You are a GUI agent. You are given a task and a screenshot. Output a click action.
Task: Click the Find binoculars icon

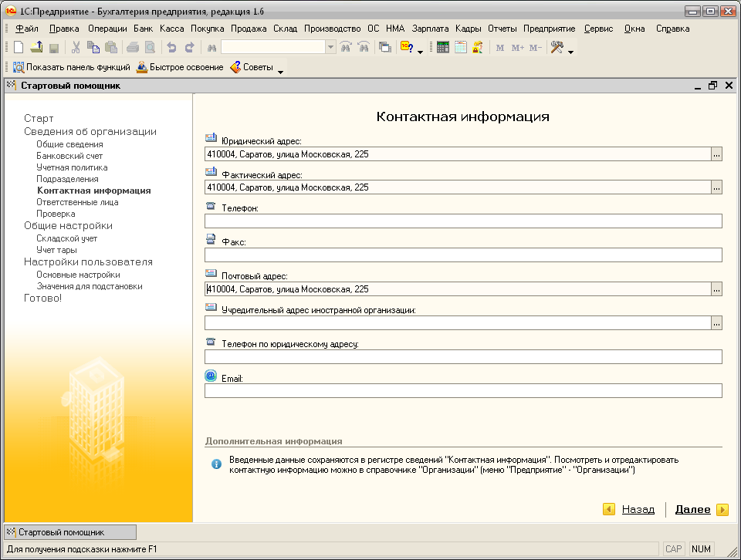pos(211,48)
